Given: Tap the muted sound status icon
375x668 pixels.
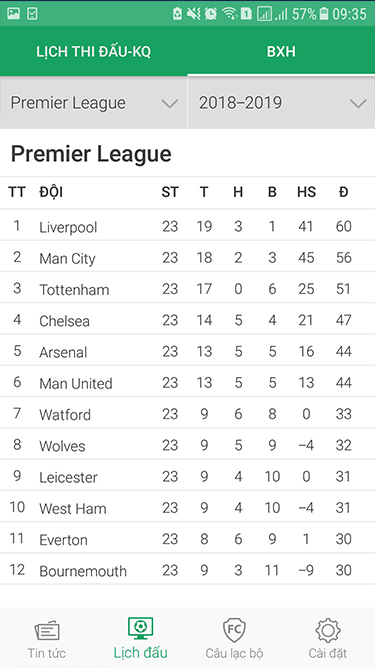Looking at the screenshot, I should click(x=193, y=14).
